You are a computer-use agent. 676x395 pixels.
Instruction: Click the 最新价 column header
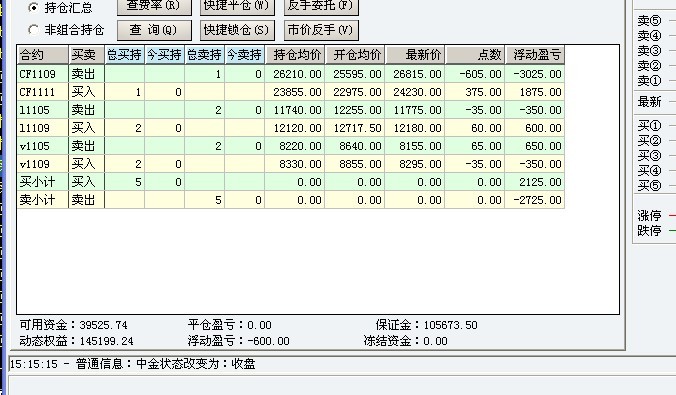pos(415,55)
